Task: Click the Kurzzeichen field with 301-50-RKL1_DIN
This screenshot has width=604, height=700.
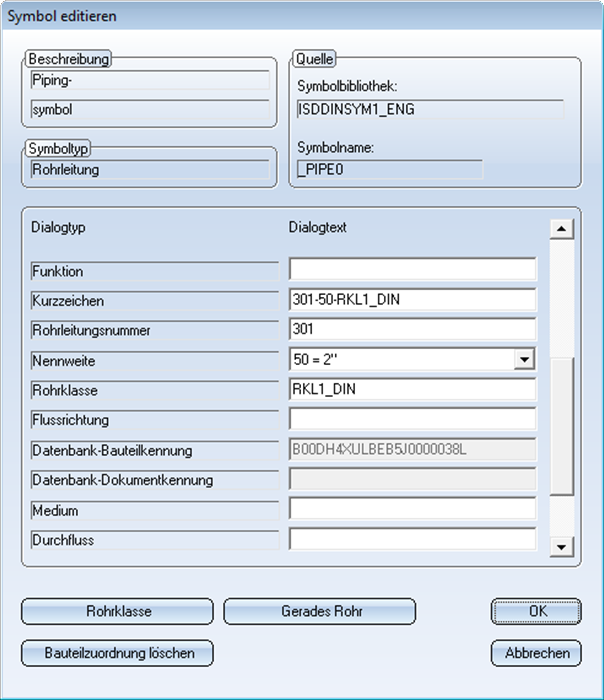Action: [x=412, y=299]
